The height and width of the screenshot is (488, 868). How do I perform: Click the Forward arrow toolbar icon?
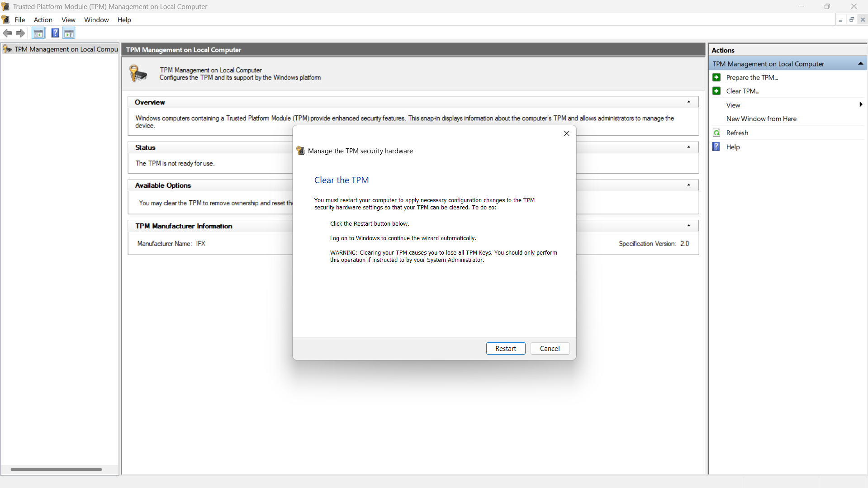[x=20, y=33]
